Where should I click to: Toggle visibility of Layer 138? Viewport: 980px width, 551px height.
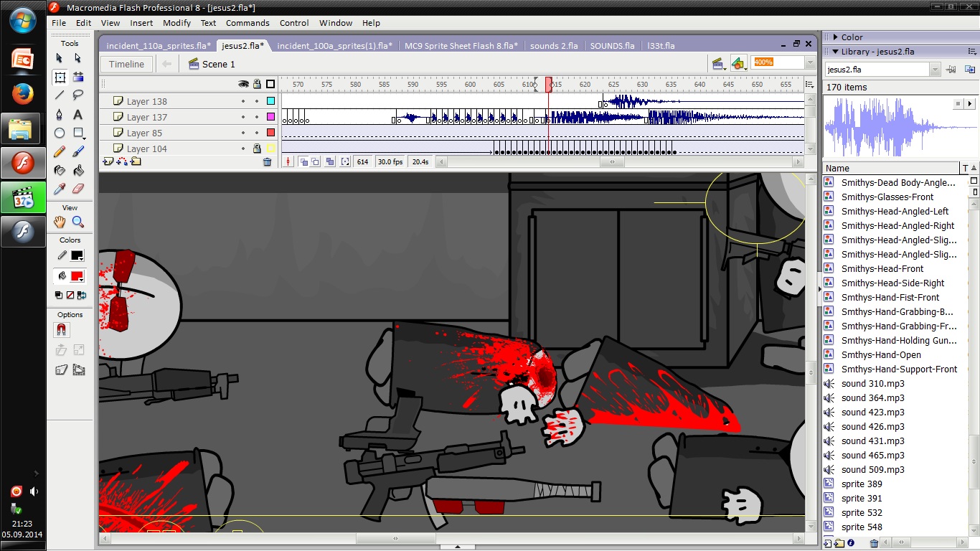click(243, 101)
